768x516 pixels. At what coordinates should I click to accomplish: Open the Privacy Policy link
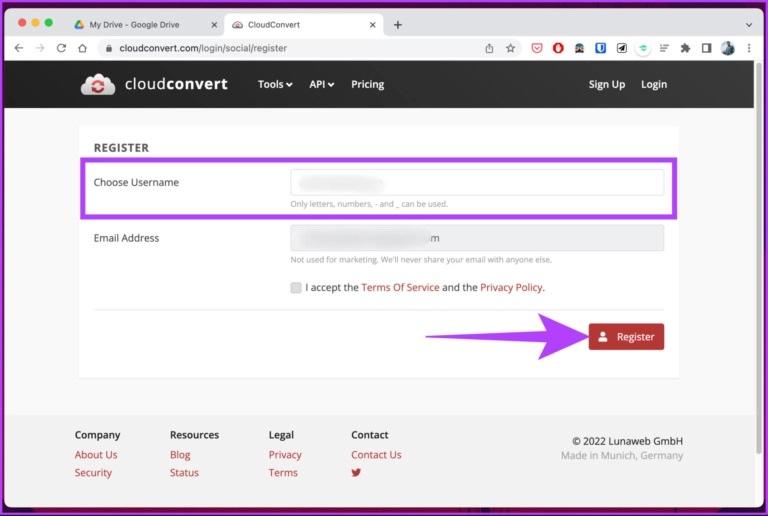coord(511,287)
